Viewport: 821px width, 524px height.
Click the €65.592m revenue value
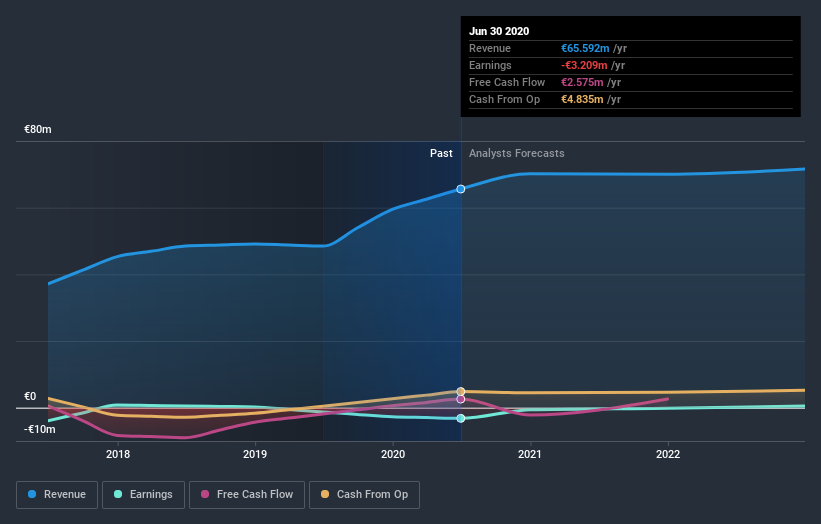tap(585, 48)
